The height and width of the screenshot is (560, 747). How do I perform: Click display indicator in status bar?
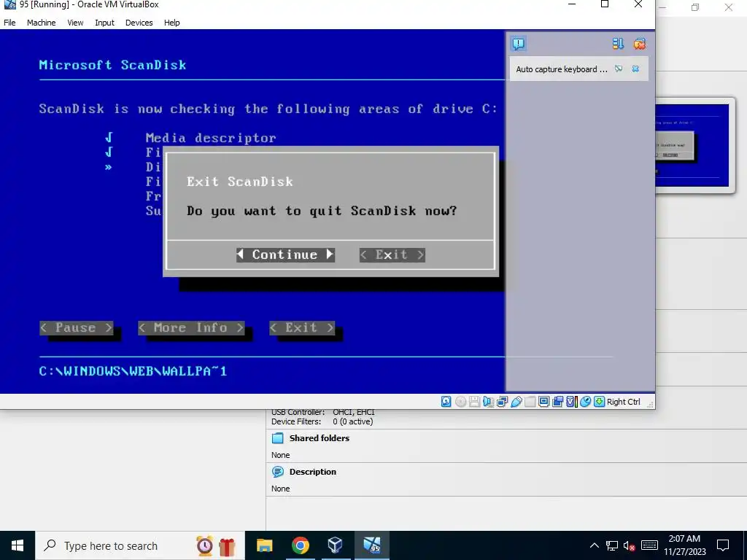[x=543, y=402]
